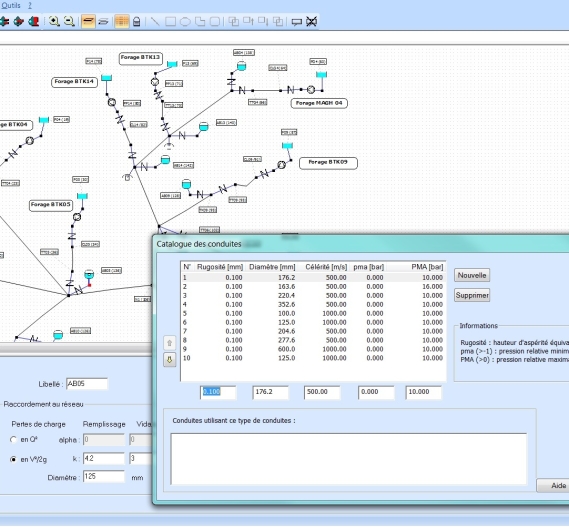The image size is (569, 527).
Task: Click the padlock lock icon
Action: 136,22
